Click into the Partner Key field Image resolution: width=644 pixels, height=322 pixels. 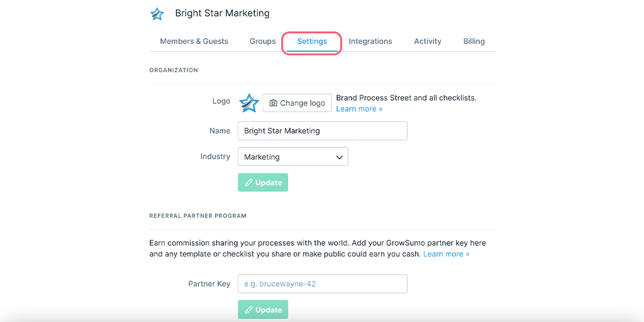pyautogui.click(x=323, y=284)
